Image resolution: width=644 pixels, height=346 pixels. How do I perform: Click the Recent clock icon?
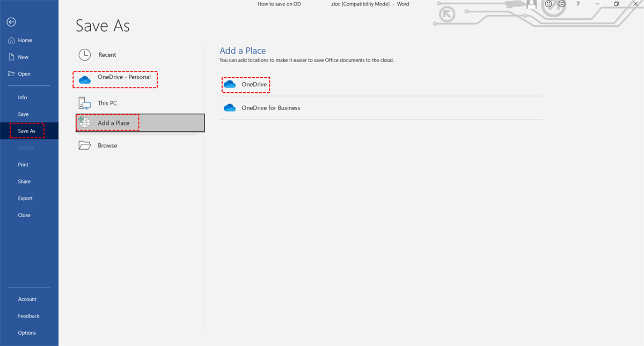click(85, 55)
